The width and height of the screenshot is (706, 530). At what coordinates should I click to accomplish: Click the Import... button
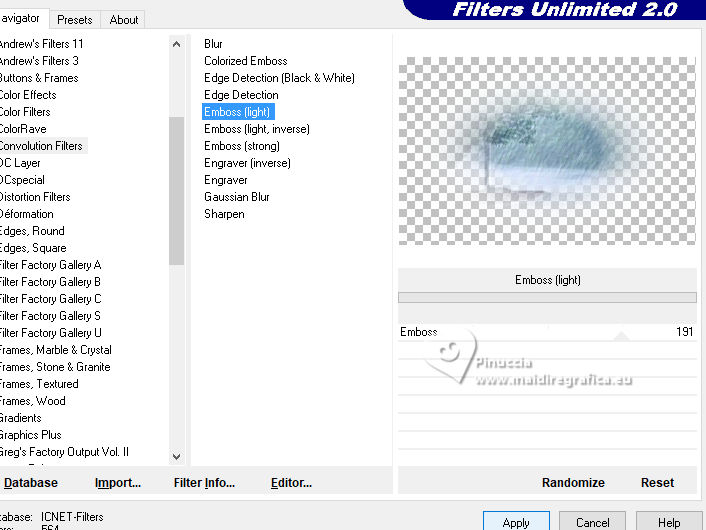tap(118, 483)
